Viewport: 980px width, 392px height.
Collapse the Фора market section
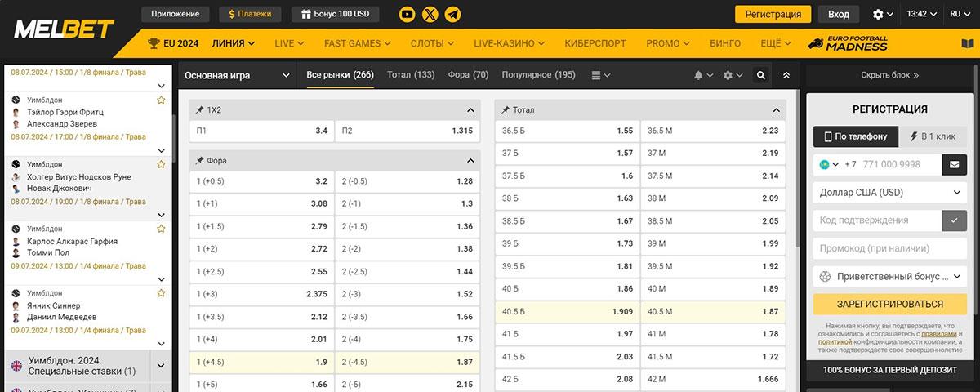click(470, 161)
